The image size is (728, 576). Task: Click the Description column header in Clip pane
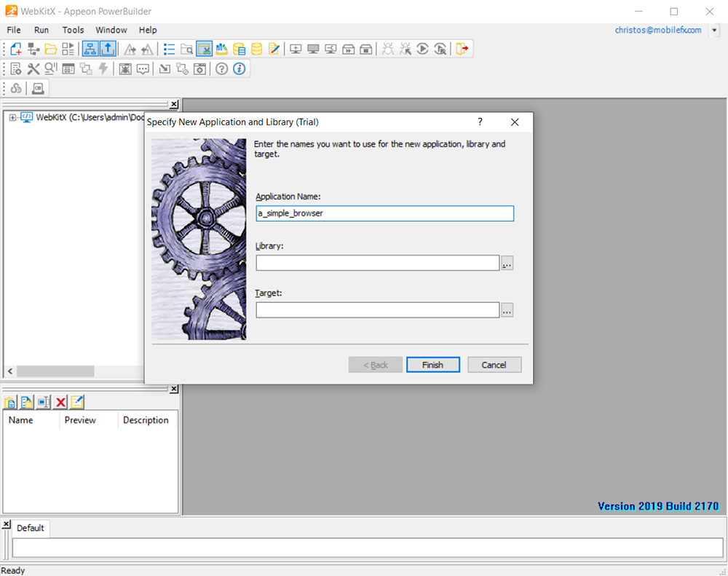point(148,420)
